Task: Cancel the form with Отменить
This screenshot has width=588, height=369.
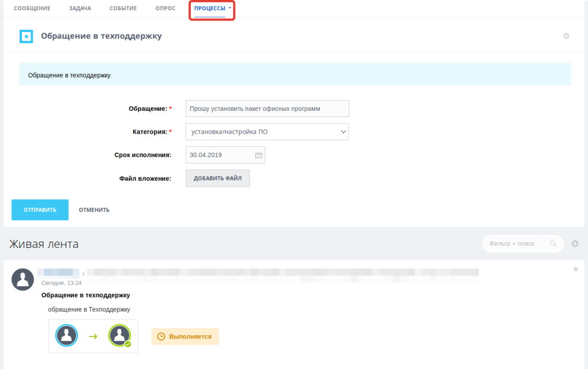Action: tap(94, 210)
